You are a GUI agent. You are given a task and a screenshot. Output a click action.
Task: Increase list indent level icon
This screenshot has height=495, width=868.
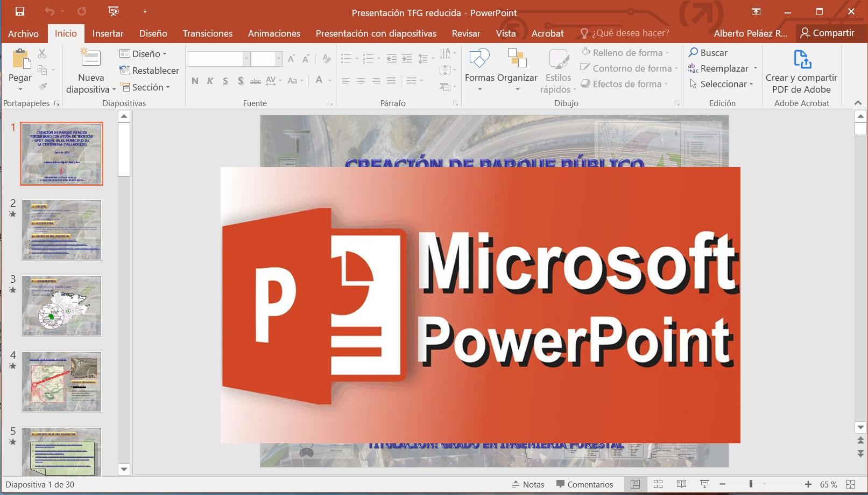tap(407, 58)
